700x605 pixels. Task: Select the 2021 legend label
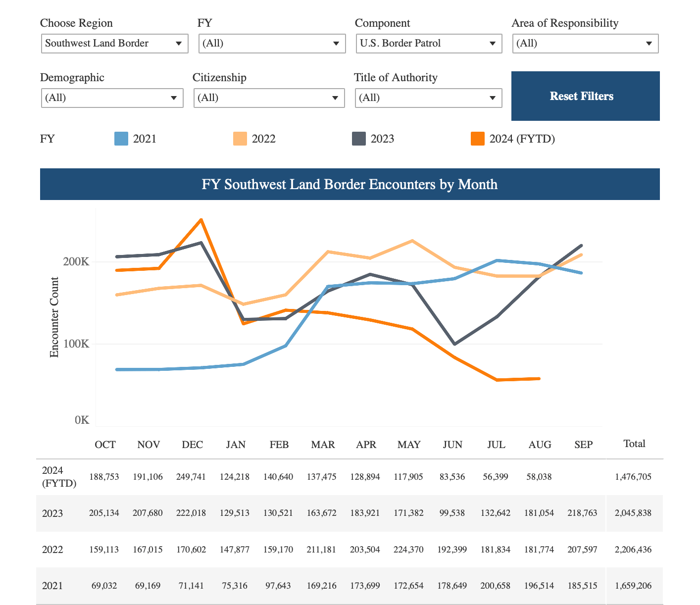tap(145, 139)
